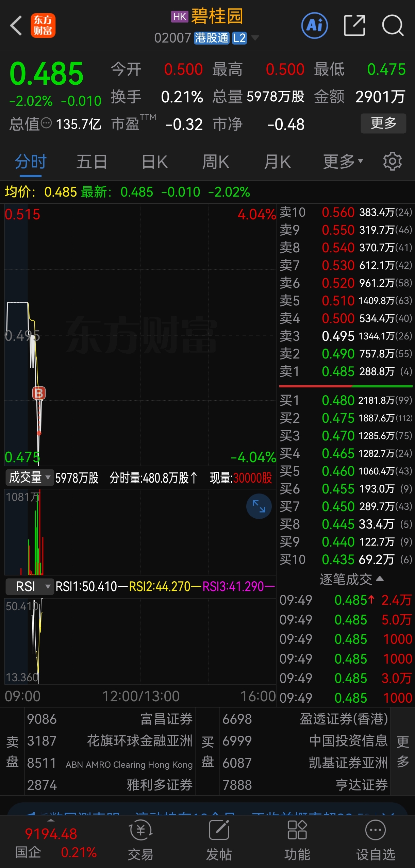Switch to the 月K tab
415x868 pixels.
(277, 162)
